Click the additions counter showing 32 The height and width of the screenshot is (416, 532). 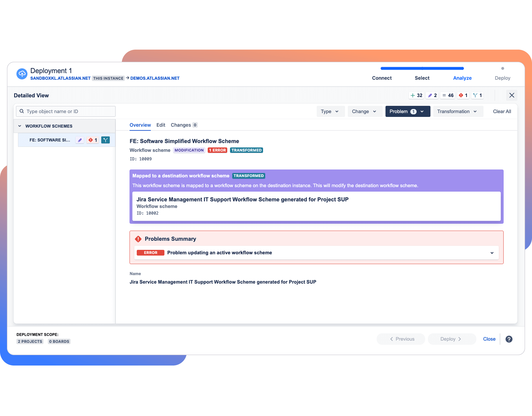coord(416,95)
